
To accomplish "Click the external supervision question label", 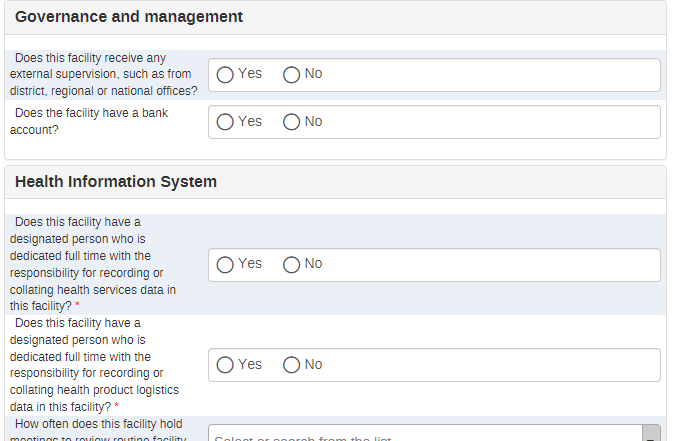I will pyautogui.click(x=103, y=74).
